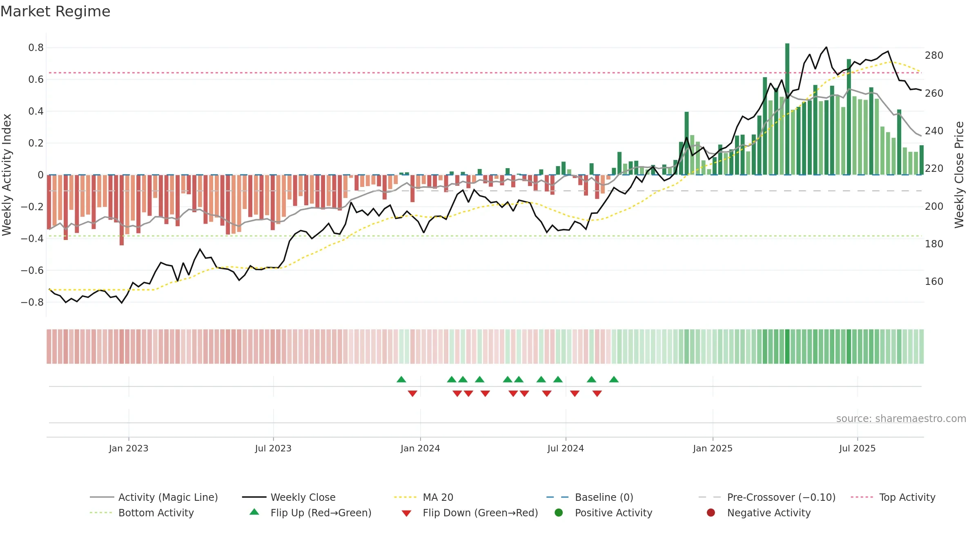
Task: Click the Top Activity legend entry
Action: point(893,497)
